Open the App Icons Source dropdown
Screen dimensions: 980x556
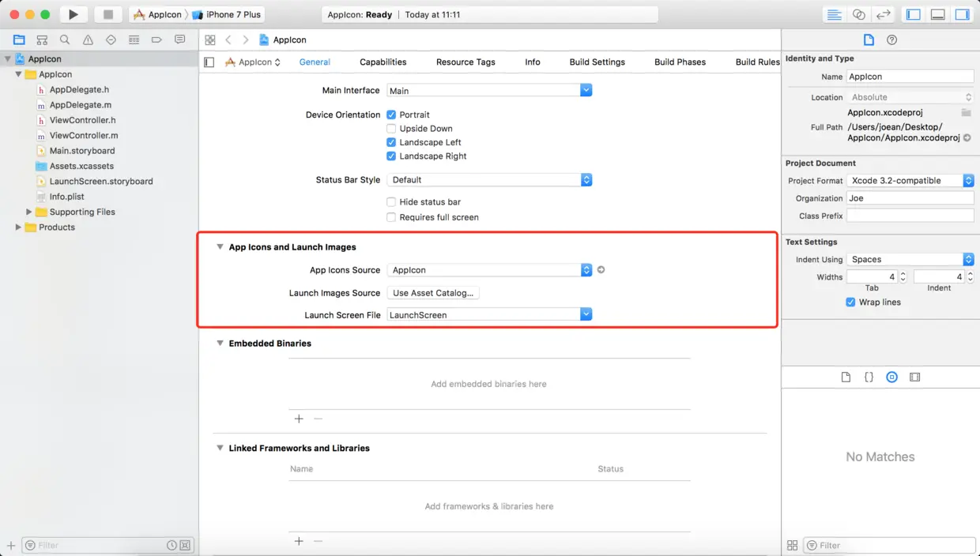click(489, 270)
